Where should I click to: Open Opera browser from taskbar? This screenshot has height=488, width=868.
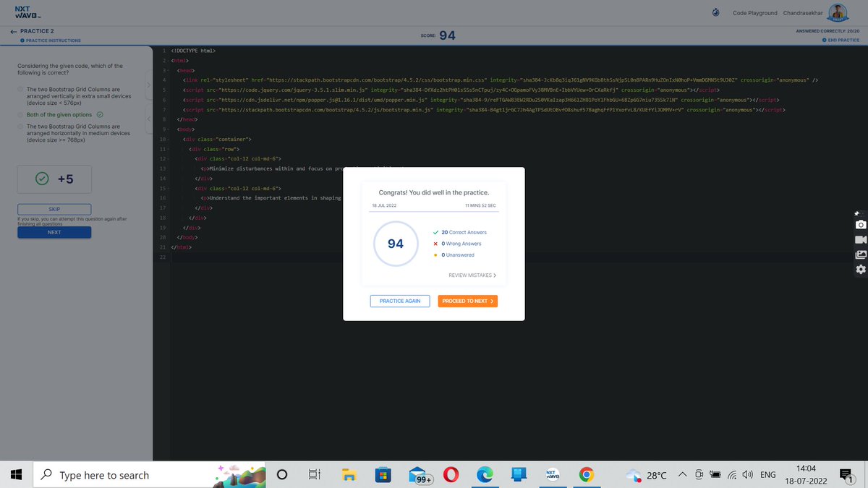[x=452, y=475]
